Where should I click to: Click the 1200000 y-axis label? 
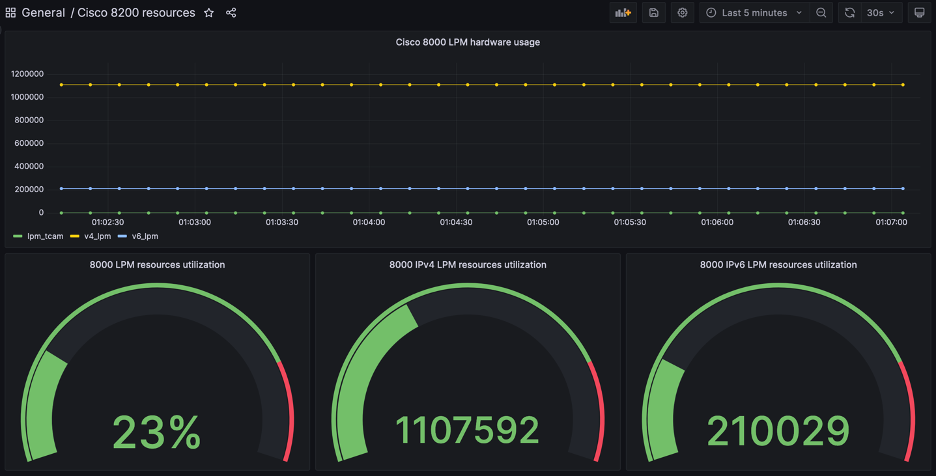tap(27, 74)
